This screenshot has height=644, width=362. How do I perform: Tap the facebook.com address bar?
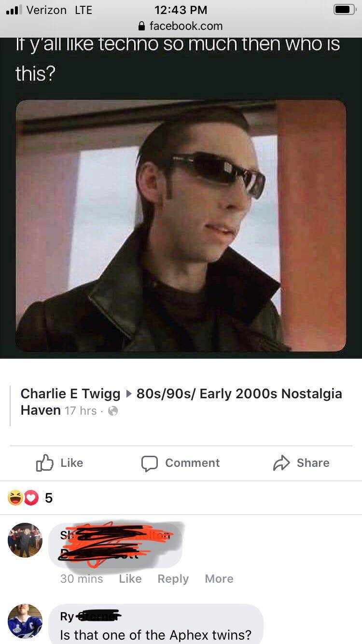pos(181,26)
